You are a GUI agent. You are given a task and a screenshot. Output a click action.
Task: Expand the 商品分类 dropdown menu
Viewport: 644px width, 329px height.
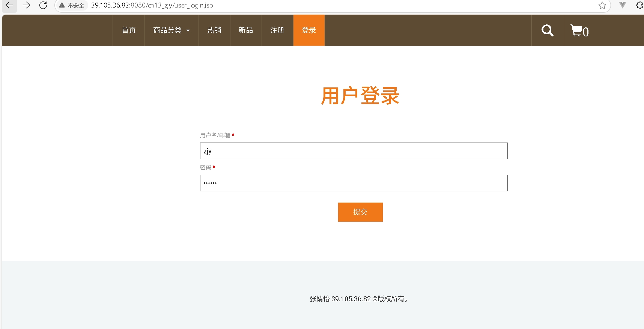tap(171, 30)
